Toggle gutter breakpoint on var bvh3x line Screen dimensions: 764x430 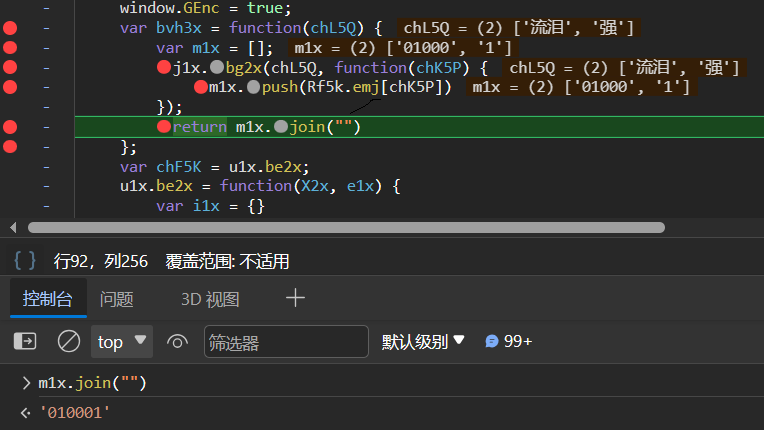11,28
